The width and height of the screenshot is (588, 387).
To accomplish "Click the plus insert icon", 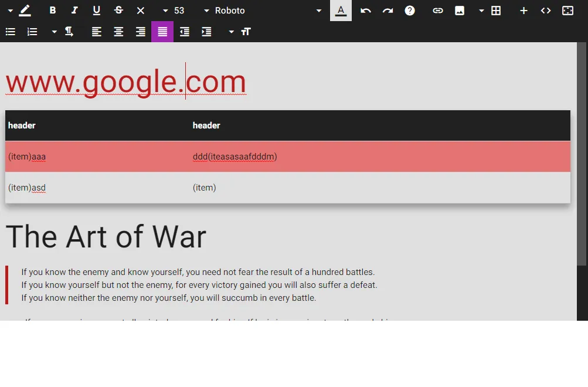I will [524, 11].
